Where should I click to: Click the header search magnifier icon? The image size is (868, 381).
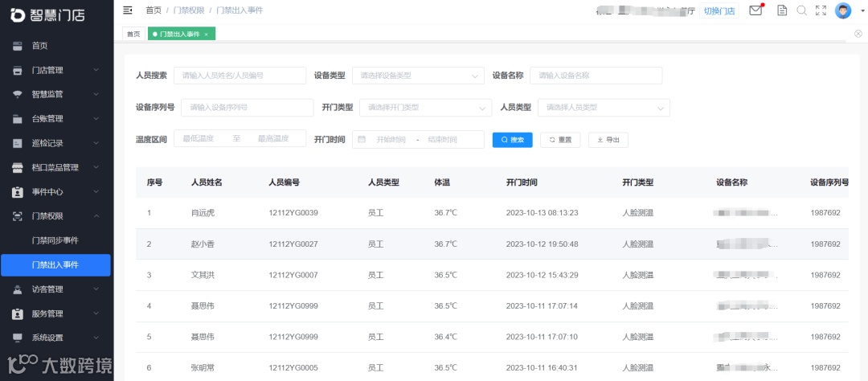pos(801,10)
